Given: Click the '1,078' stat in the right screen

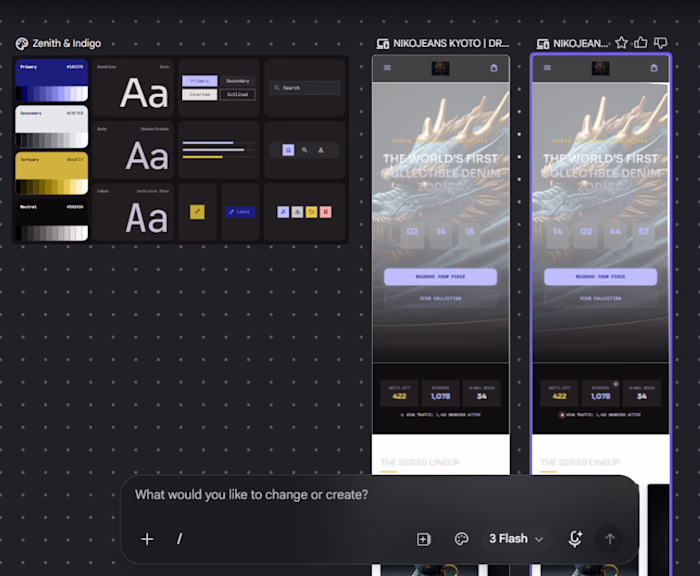Looking at the screenshot, I should (600, 396).
